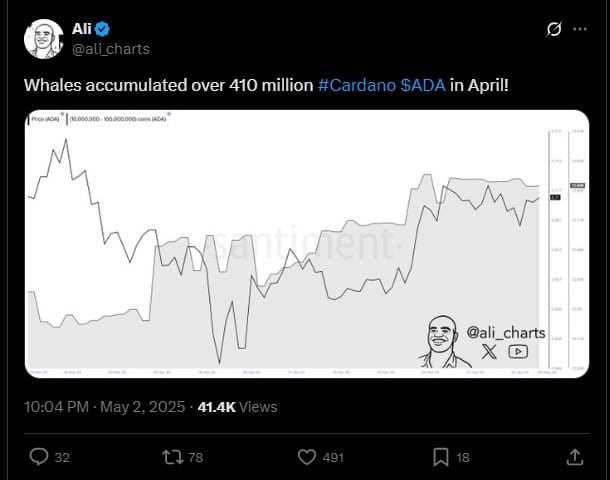Click the X logo in the chart watermark
Screen dimensions: 610x480
pos(488,351)
